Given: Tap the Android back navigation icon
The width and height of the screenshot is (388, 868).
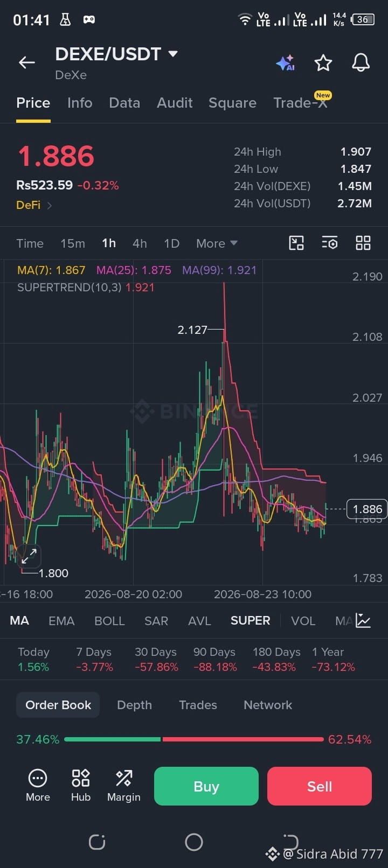Looking at the screenshot, I should click(290, 842).
